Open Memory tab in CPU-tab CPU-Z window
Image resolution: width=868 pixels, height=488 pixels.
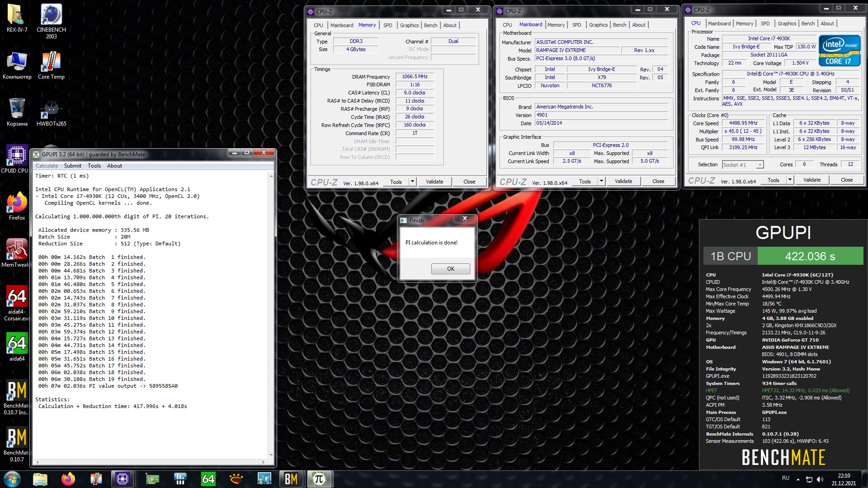click(x=744, y=23)
